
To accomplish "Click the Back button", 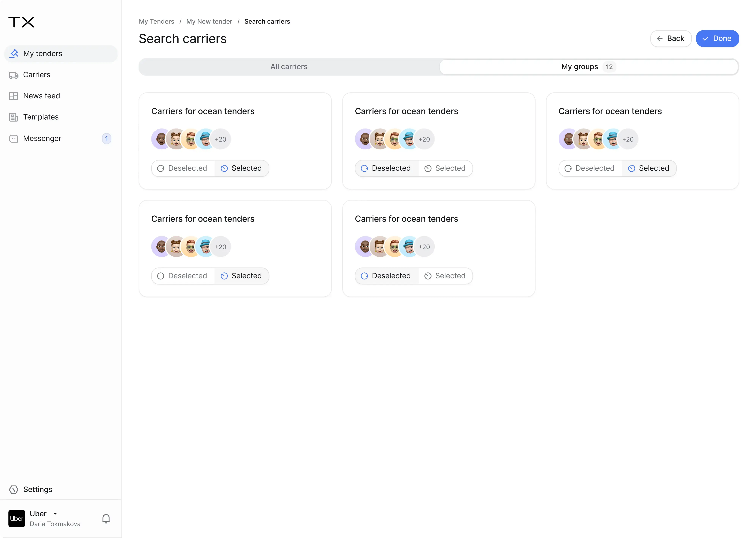I will pos(671,38).
